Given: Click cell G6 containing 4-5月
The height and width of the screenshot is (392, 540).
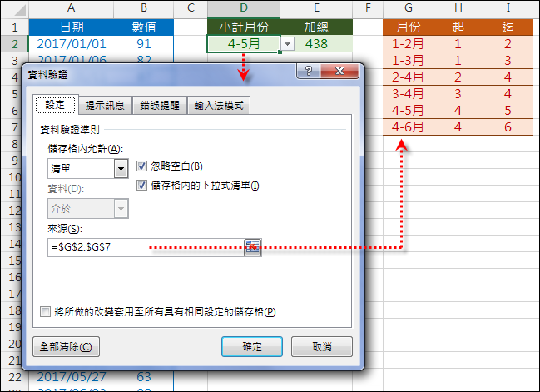Looking at the screenshot, I should click(x=408, y=111).
